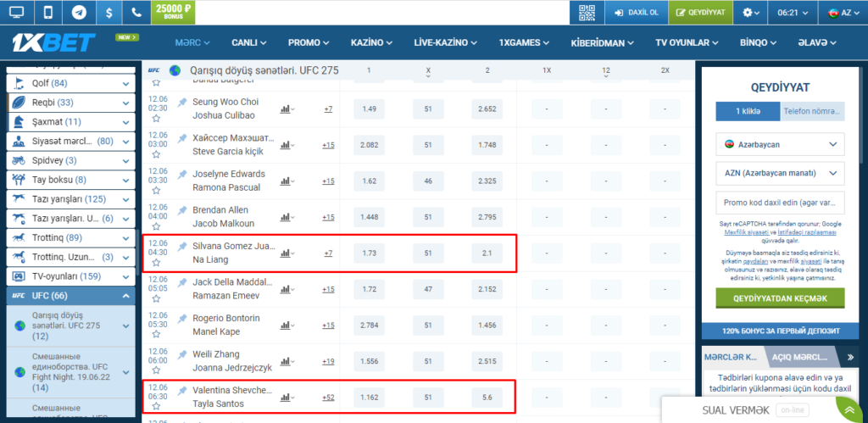868x423 pixels.
Task: Click the DAXİL OL login button
Action: point(636,12)
